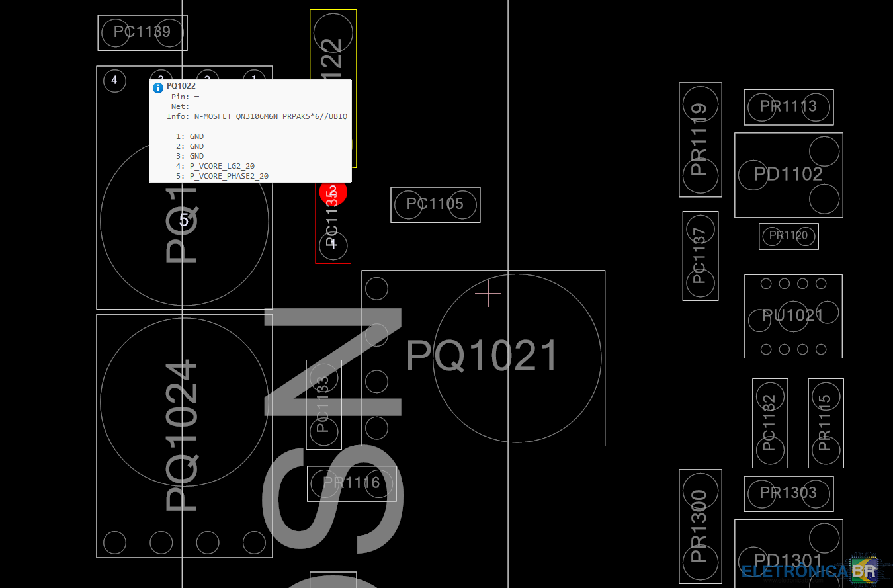Click the PD1102 diode component
The width and height of the screenshot is (893, 588).
tap(788, 175)
